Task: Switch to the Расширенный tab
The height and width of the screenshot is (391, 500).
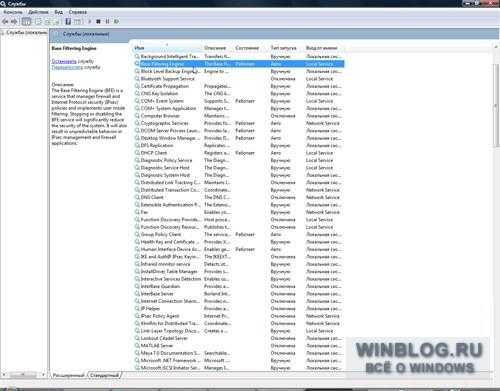Action: pyautogui.click(x=69, y=375)
